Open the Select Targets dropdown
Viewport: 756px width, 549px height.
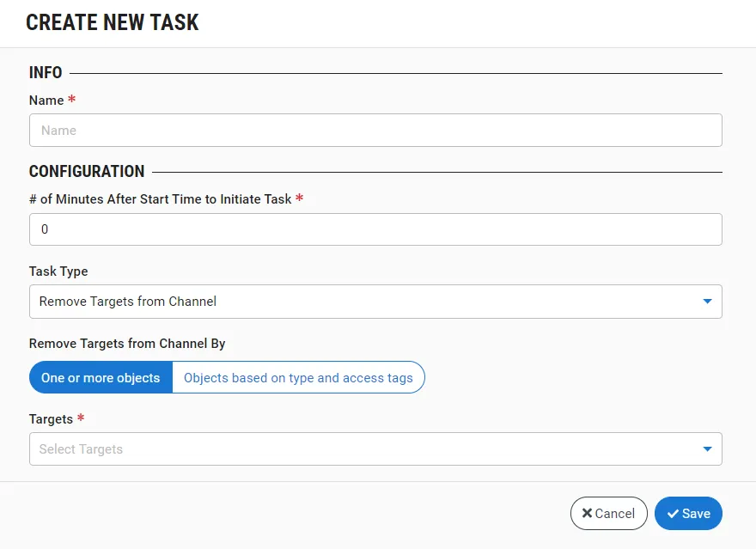375,448
